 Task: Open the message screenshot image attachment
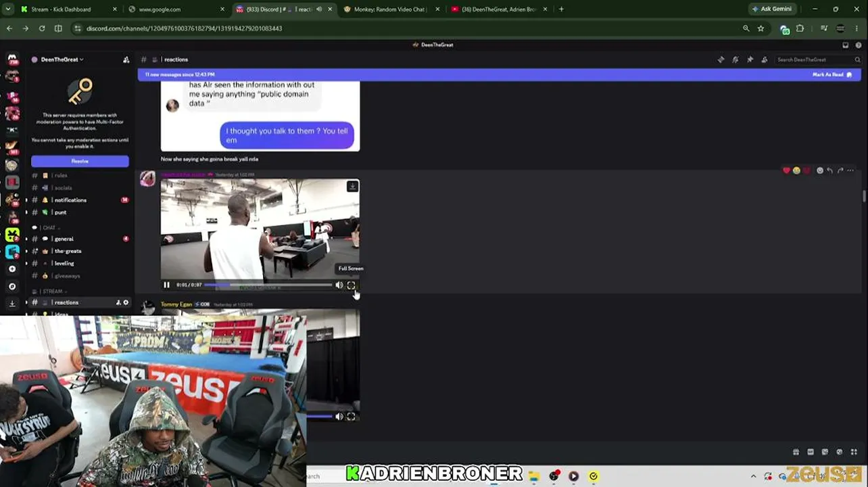[260, 116]
